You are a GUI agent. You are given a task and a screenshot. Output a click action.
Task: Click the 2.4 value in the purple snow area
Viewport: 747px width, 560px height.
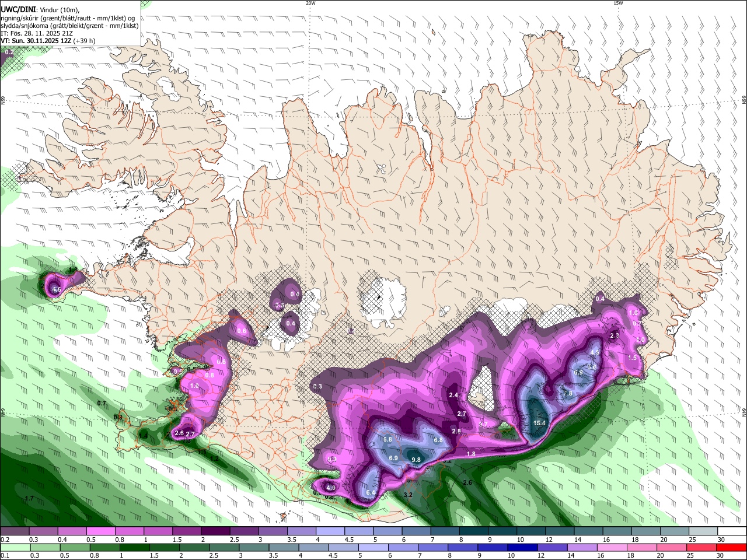pos(453,395)
